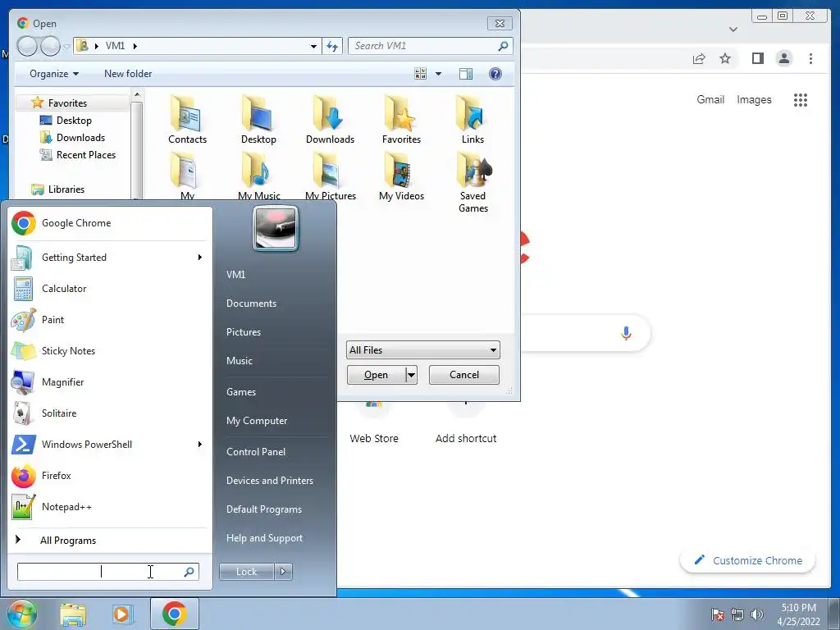Click New folder button
The width and height of the screenshot is (840, 630).
tap(128, 74)
